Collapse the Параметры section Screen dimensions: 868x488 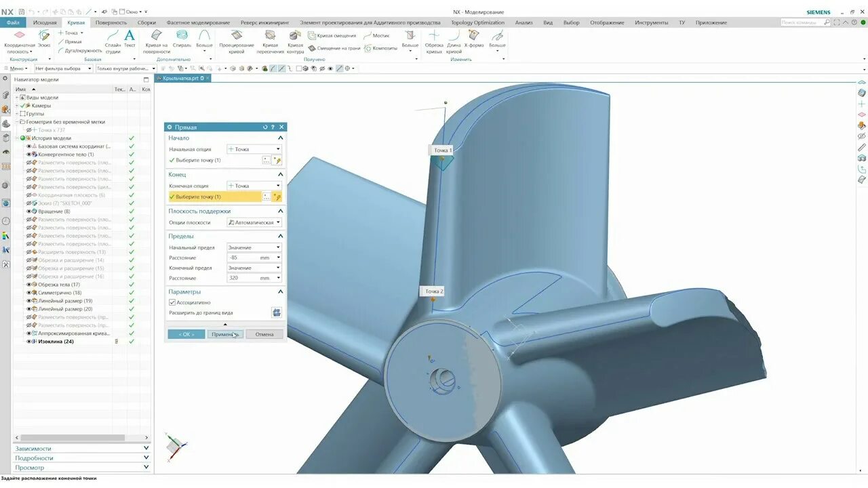(x=281, y=291)
